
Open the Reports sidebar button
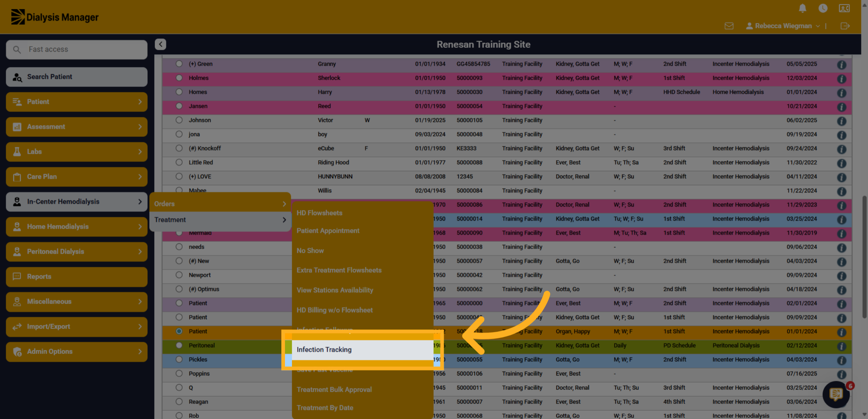(x=77, y=277)
